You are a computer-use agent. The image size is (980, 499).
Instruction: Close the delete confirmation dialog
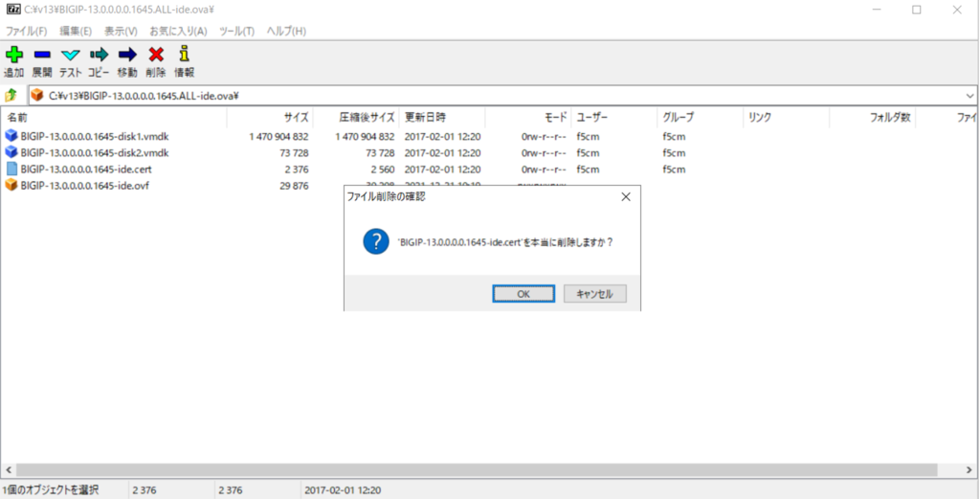626,197
